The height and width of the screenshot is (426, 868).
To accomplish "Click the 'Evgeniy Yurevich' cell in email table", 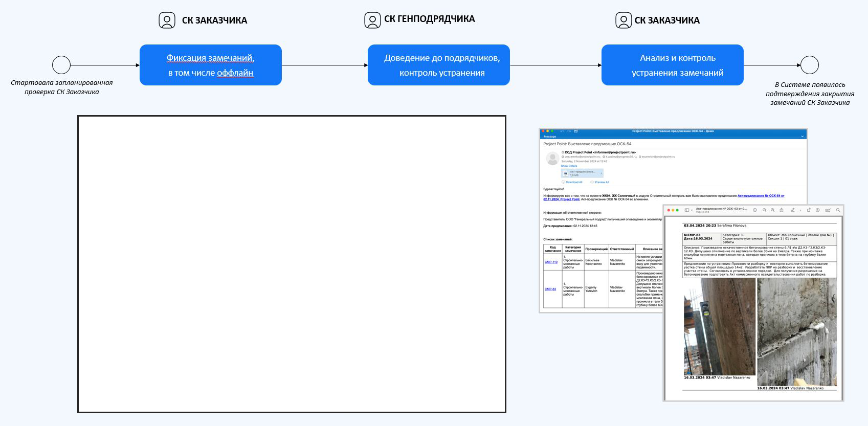I will [x=596, y=289].
